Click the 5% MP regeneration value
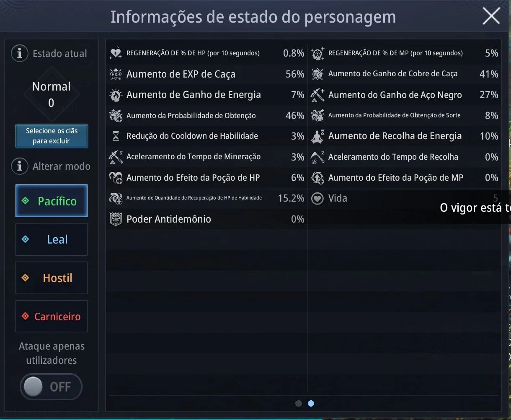 point(492,53)
